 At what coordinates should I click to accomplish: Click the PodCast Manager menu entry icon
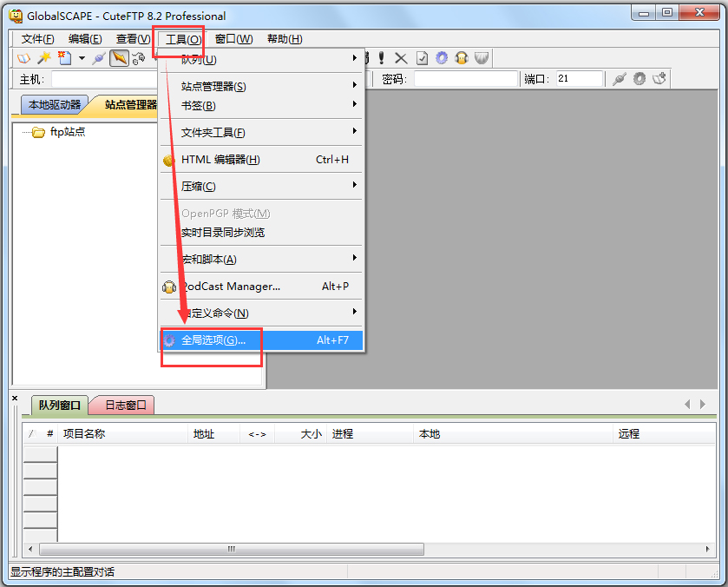coord(169,287)
